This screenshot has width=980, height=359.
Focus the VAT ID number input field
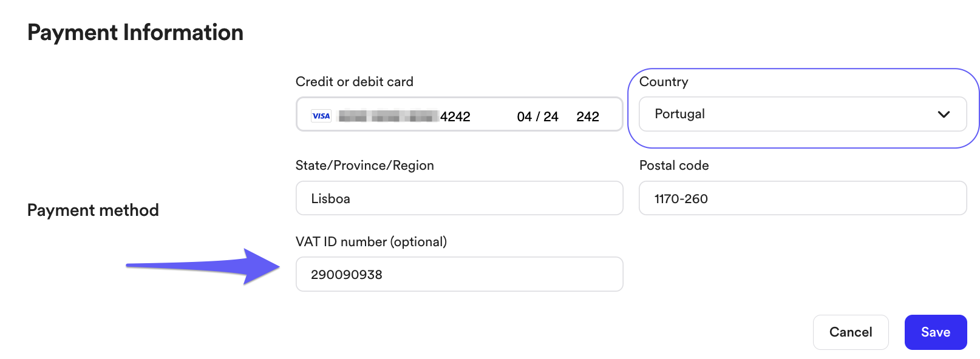tap(459, 274)
